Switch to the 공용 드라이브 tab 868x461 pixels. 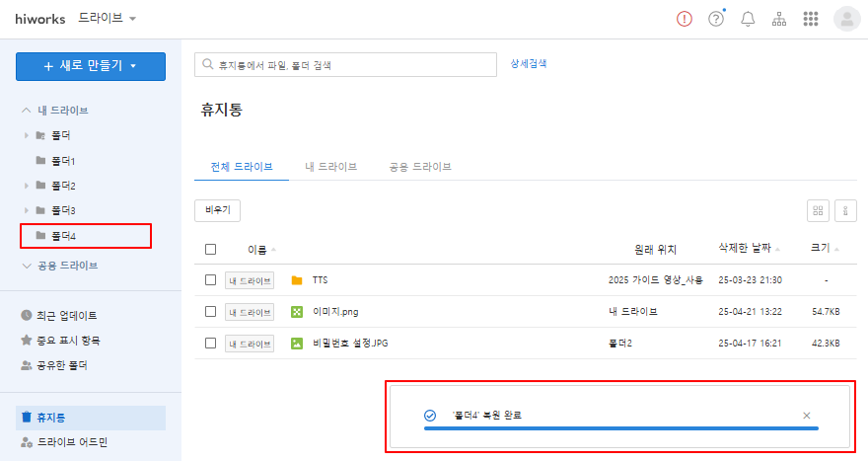pyautogui.click(x=419, y=167)
